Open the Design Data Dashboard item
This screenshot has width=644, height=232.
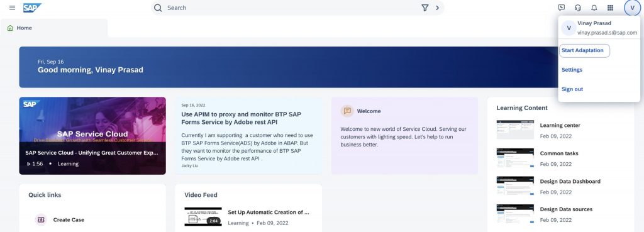pos(570,181)
